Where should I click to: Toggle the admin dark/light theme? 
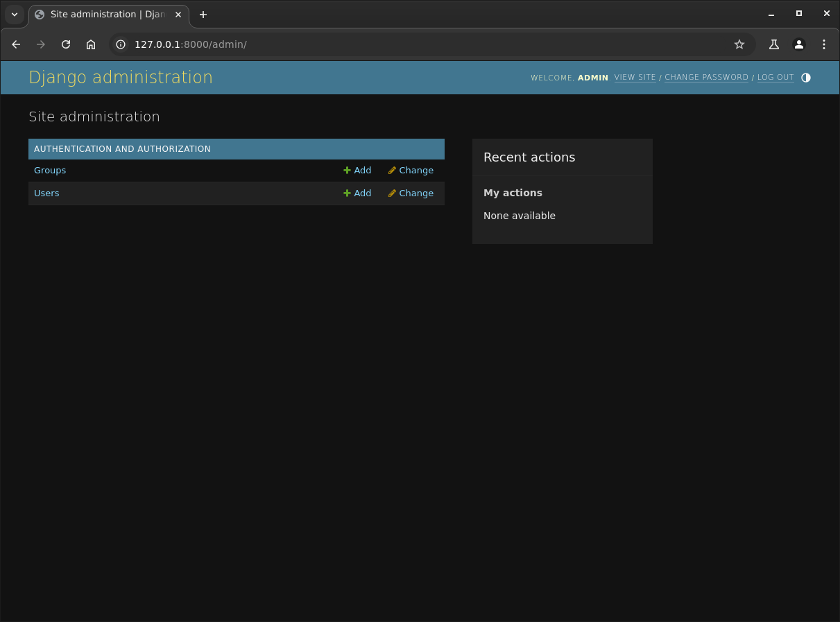point(805,78)
